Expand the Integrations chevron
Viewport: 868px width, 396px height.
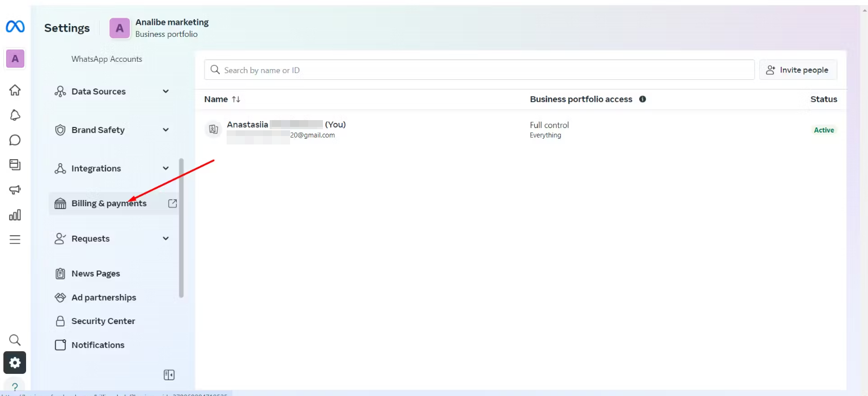tap(166, 168)
